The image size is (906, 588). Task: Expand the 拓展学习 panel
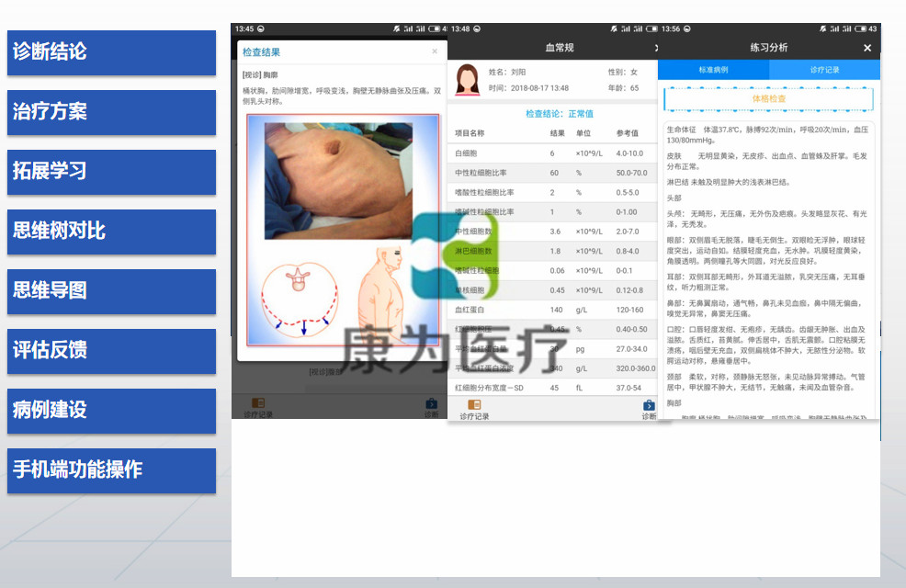(x=111, y=172)
